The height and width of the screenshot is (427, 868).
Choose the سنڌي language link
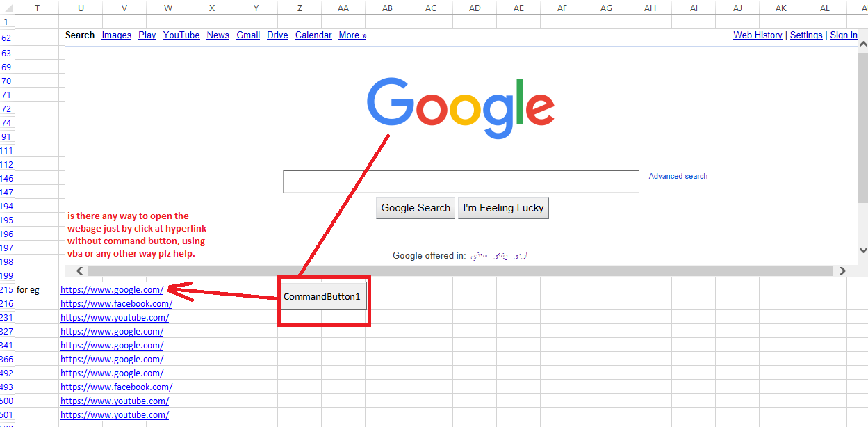click(x=477, y=256)
